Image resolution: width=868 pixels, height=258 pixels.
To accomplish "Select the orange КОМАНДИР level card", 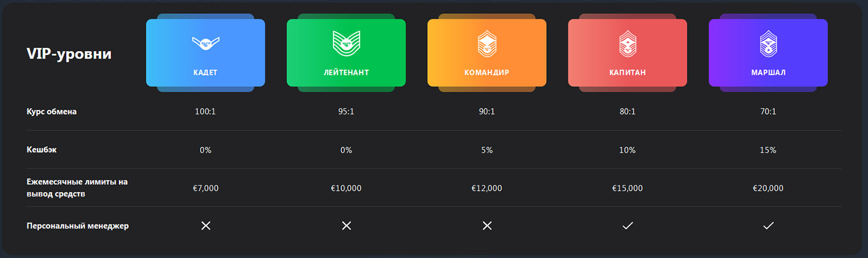I will 487,53.
